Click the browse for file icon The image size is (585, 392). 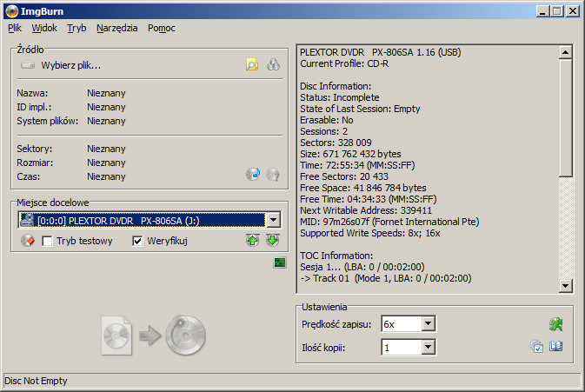click(x=252, y=65)
